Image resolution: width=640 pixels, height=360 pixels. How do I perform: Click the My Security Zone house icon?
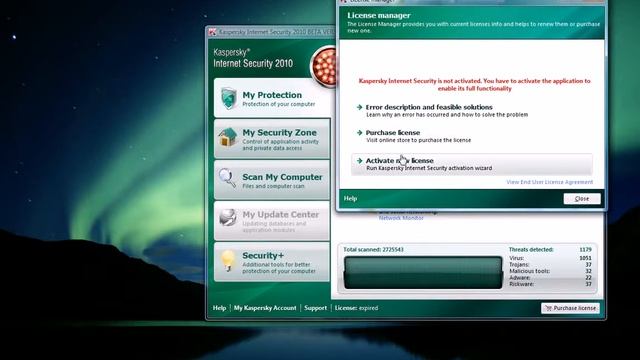coord(228,138)
